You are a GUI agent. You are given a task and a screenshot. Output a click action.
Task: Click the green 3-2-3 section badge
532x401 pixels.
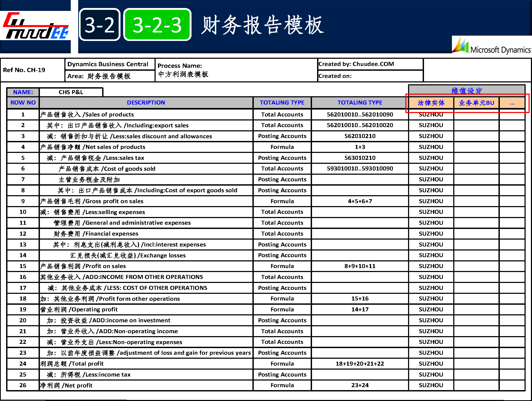pyautogui.click(x=157, y=25)
